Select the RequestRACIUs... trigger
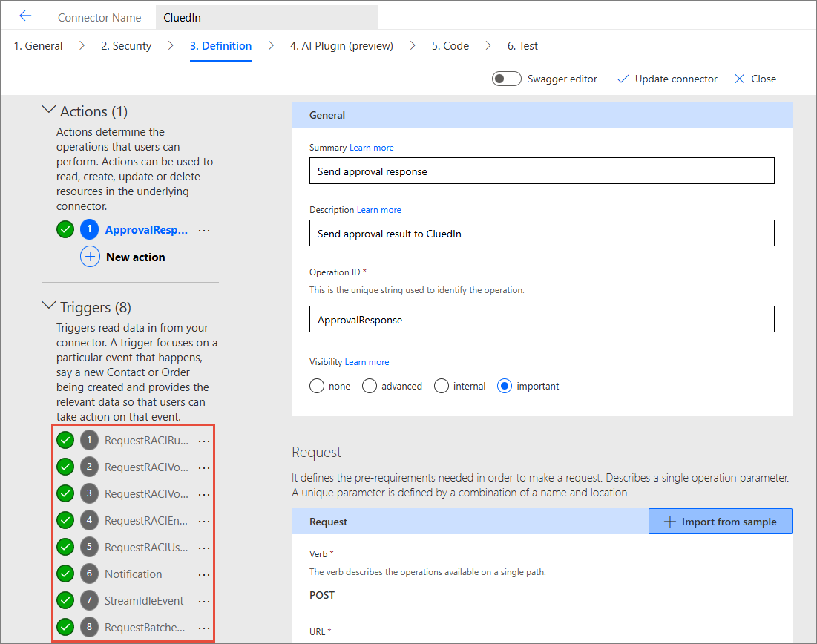The width and height of the screenshot is (817, 644). pos(146,547)
